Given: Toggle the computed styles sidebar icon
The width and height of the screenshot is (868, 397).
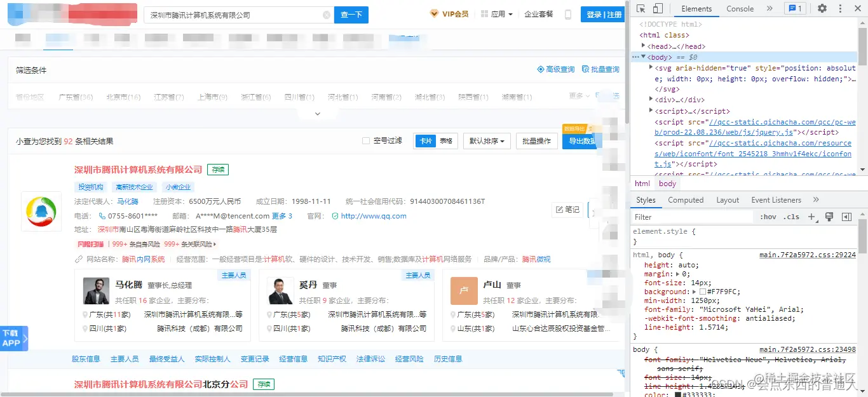Looking at the screenshot, I should point(846,217).
